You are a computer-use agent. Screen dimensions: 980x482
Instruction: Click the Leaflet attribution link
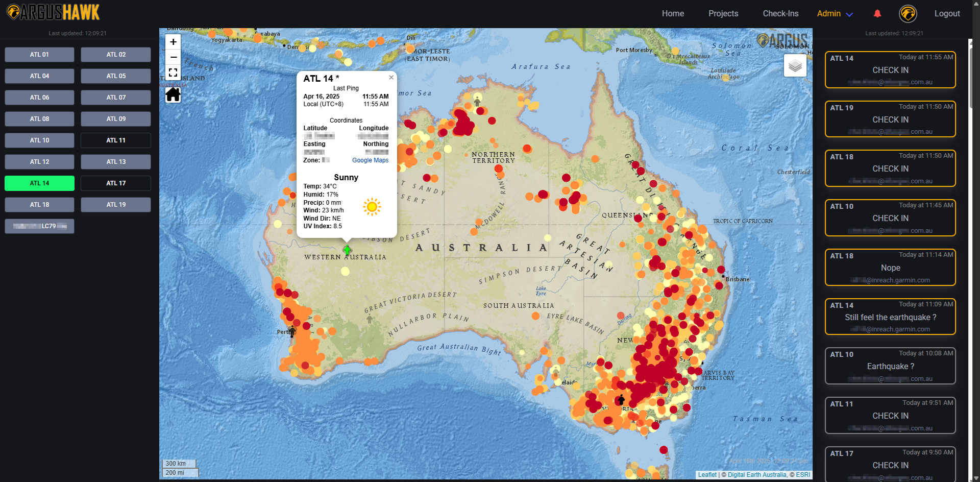click(707, 475)
